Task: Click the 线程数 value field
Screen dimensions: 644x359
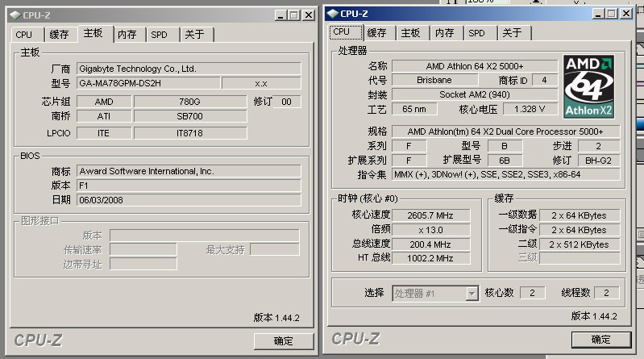Action: 607,293
